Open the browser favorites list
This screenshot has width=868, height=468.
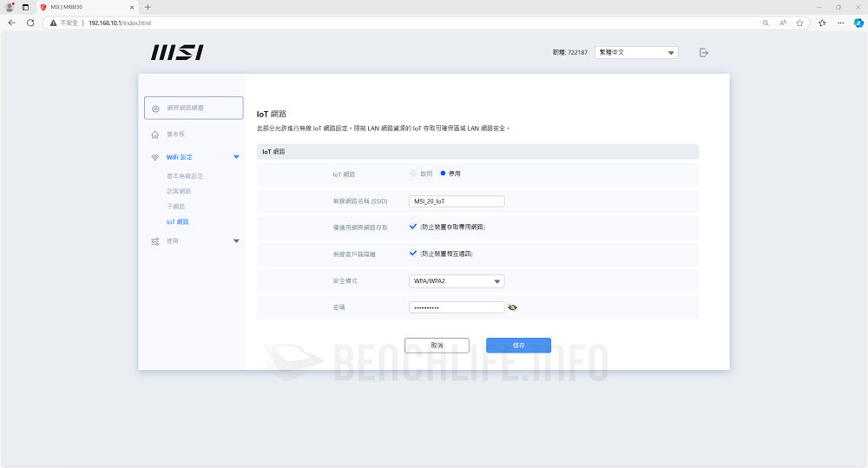click(822, 23)
